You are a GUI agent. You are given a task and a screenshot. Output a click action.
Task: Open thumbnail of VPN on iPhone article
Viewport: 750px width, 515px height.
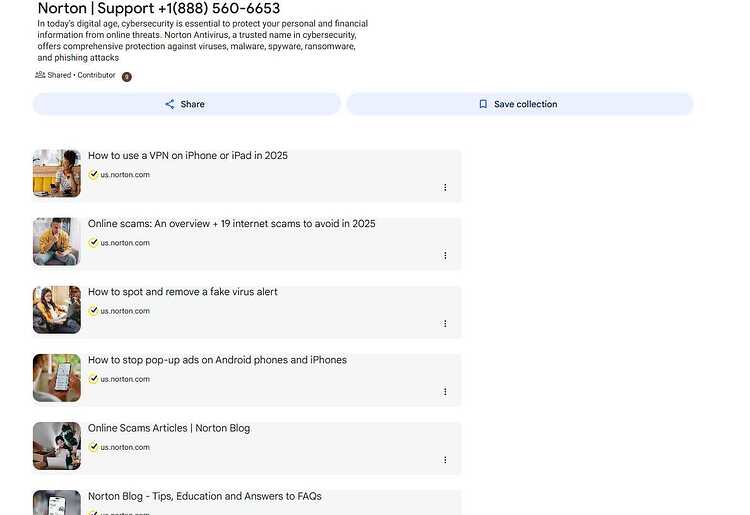tap(57, 173)
